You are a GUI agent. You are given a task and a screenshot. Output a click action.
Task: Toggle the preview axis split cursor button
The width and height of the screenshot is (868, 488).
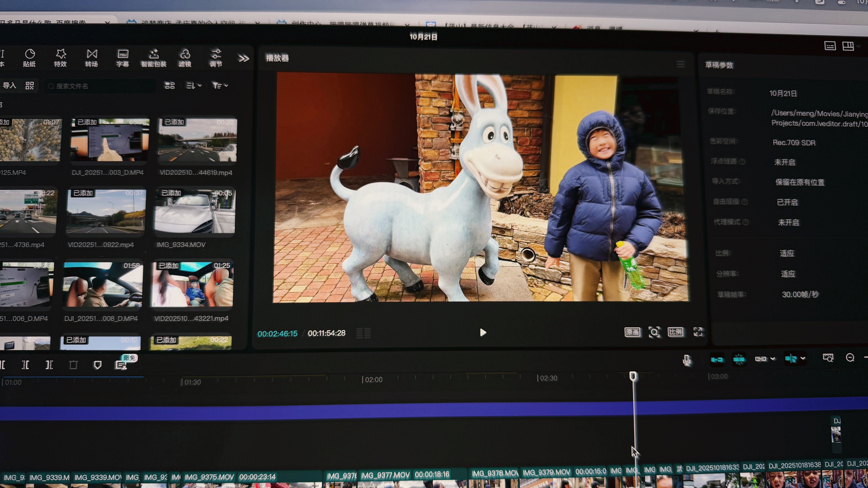[790, 359]
